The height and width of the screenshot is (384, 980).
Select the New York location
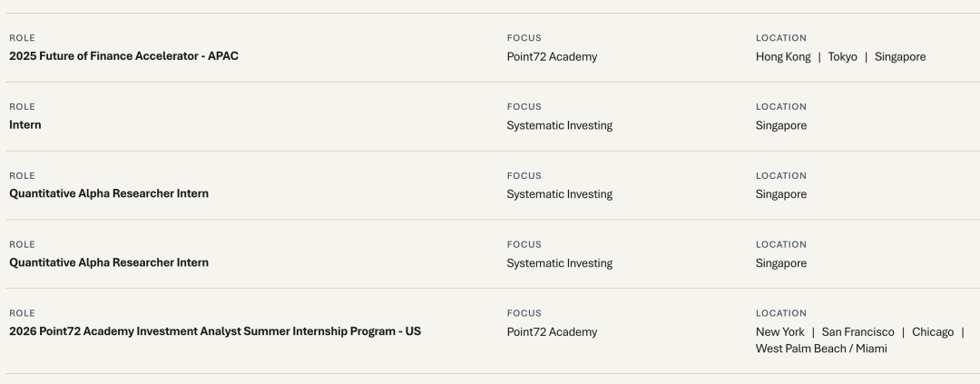coord(780,332)
